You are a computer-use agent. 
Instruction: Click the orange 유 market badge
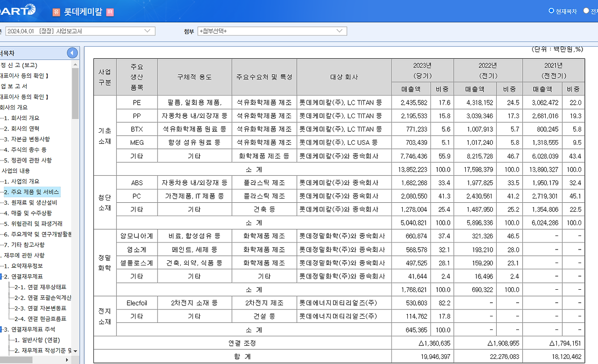(56, 13)
